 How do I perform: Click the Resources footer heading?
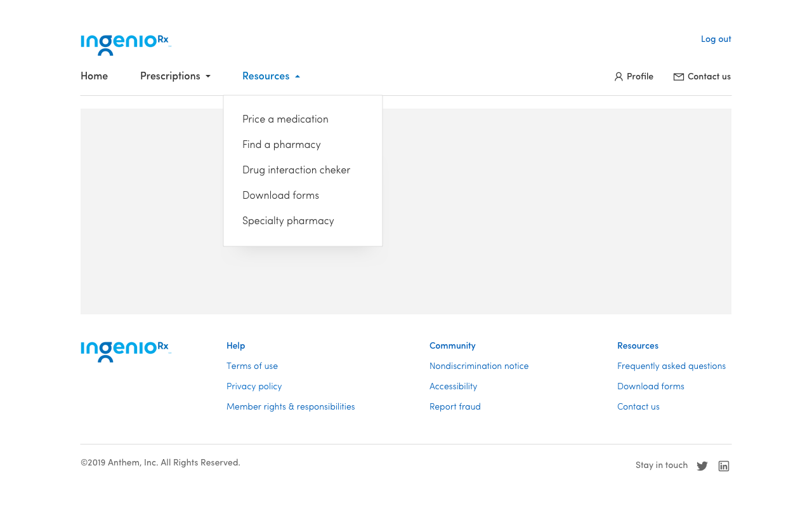(x=638, y=346)
